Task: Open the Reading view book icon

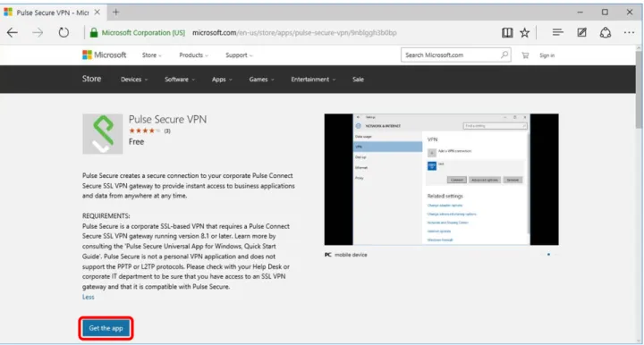Action: tap(507, 32)
